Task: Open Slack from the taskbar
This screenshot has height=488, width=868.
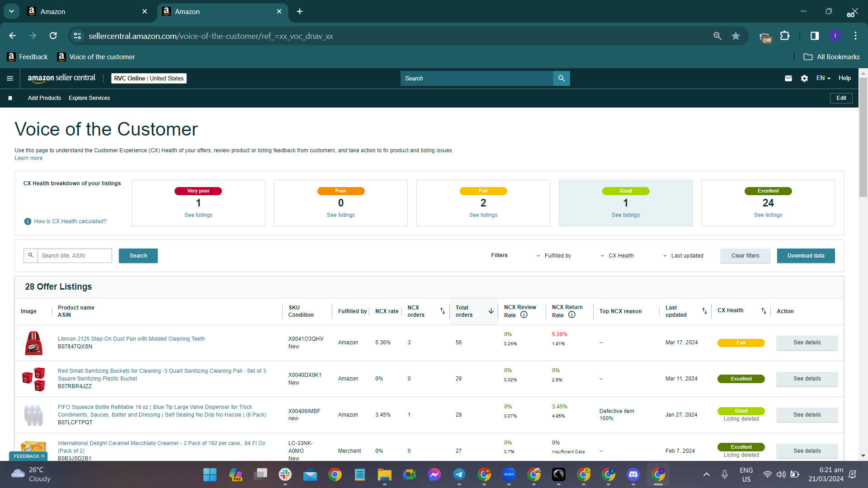Action: click(x=285, y=474)
